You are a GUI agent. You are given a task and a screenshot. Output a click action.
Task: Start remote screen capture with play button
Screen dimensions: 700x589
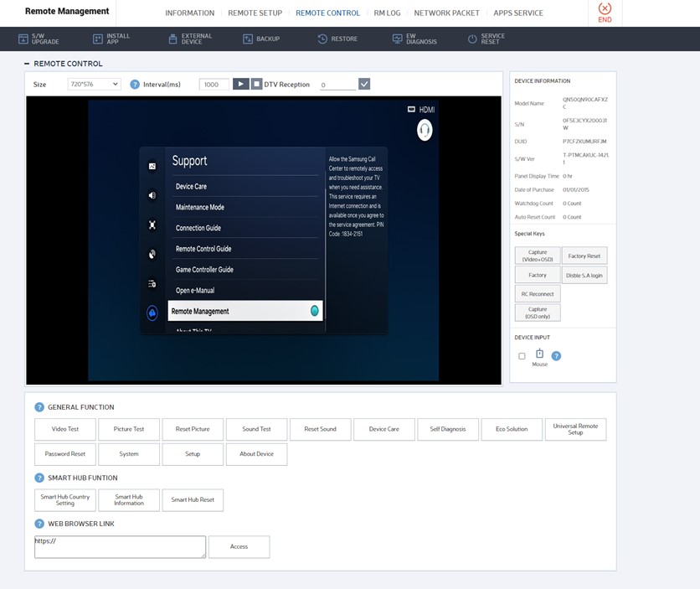coord(239,84)
